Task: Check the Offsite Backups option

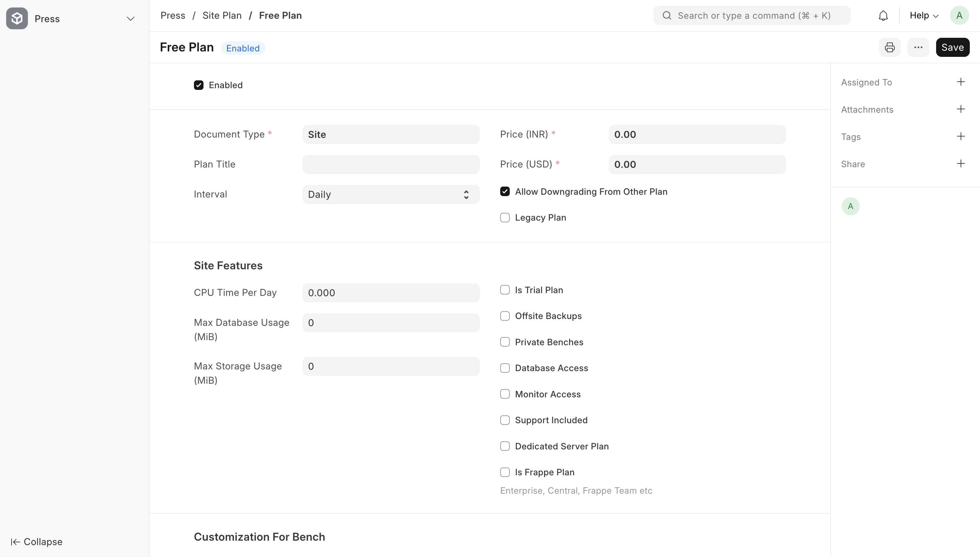Action: pos(505,316)
